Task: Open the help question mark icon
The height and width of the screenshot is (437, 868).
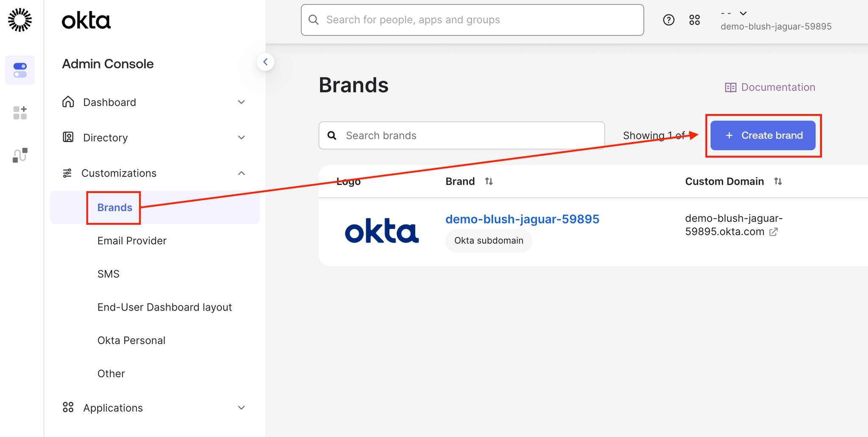Action: (669, 20)
